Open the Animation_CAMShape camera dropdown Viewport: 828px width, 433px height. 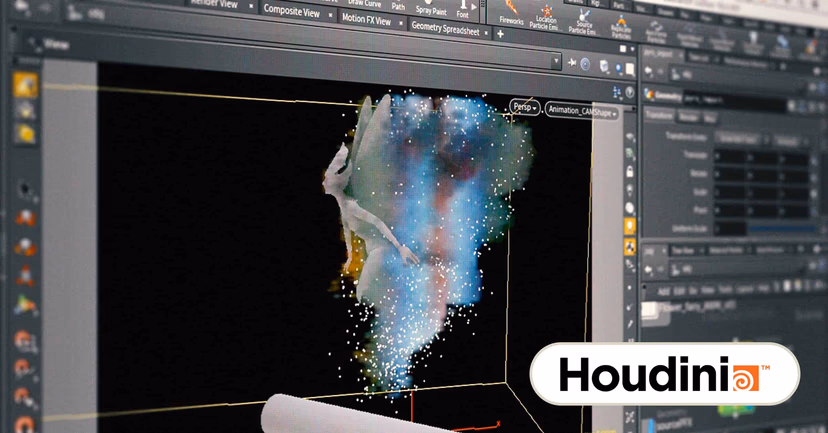click(582, 111)
